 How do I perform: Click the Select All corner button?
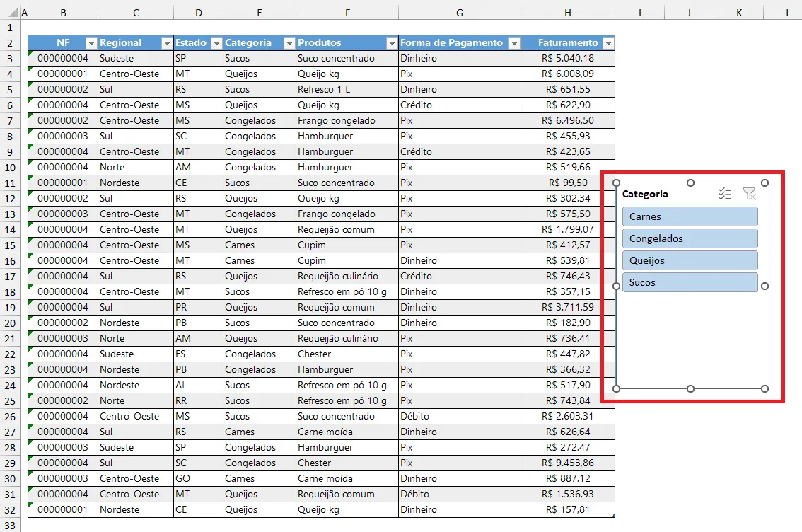(10, 13)
